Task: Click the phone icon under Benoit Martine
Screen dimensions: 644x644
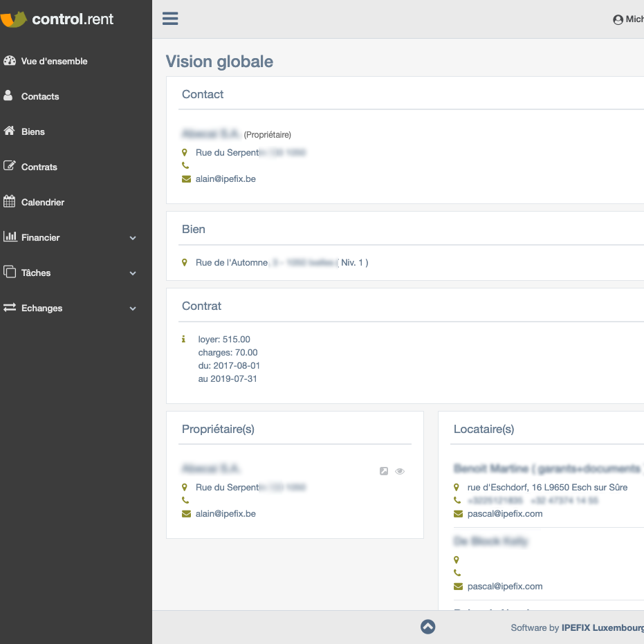Action: pyautogui.click(x=457, y=500)
